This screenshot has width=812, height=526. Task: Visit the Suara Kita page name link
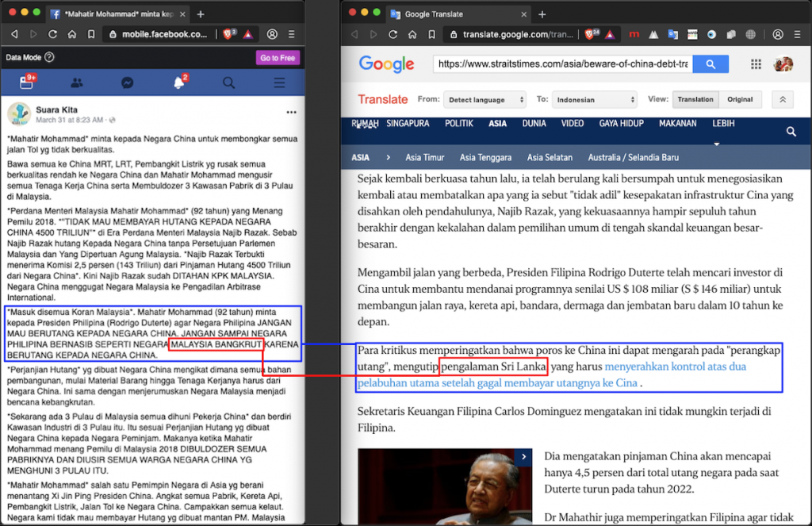click(x=56, y=109)
